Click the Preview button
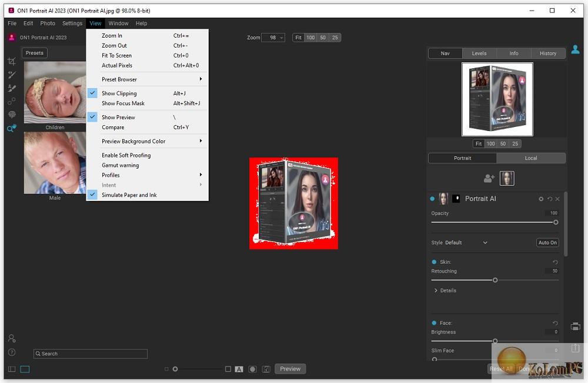 (x=290, y=369)
